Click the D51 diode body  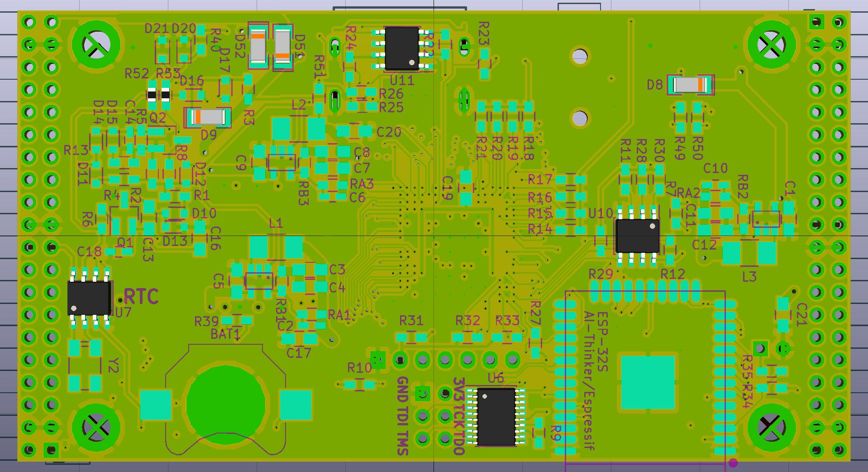click(283, 47)
